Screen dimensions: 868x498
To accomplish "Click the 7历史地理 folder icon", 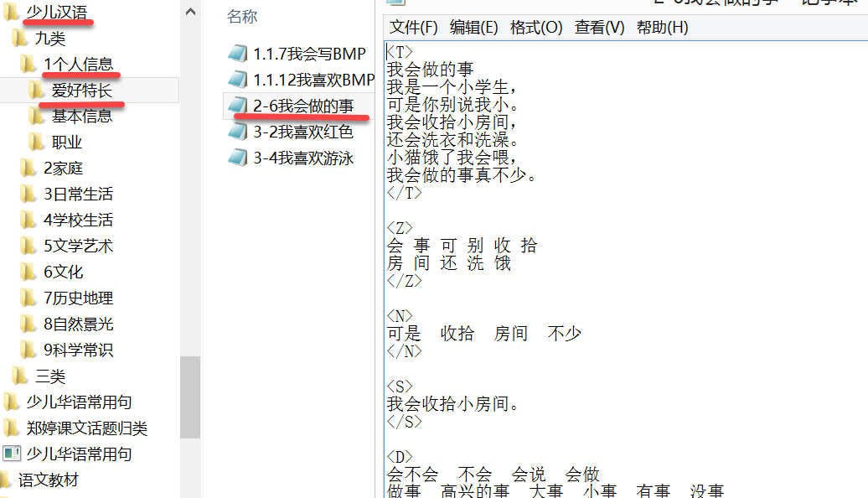I will pos(28,298).
